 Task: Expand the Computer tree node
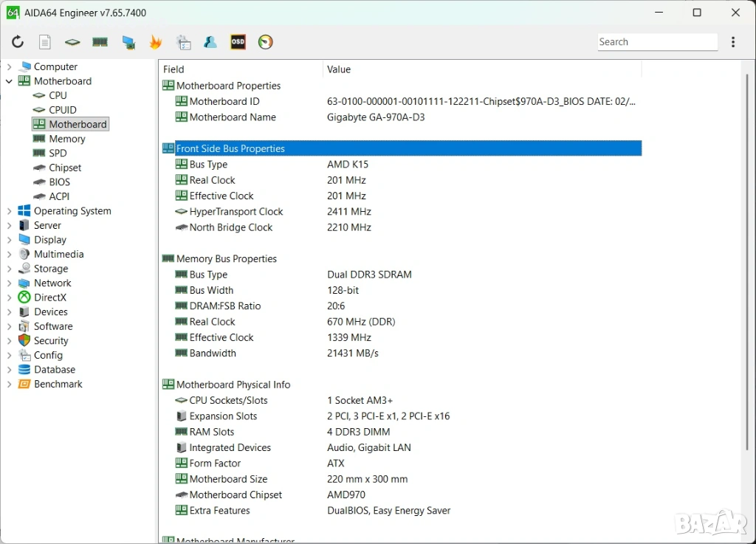9,67
